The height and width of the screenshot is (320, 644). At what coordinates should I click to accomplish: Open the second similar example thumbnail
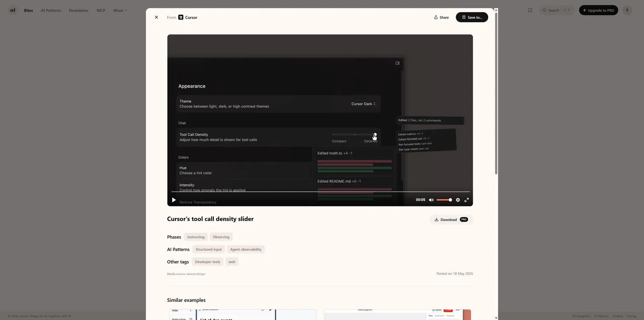(x=398, y=315)
